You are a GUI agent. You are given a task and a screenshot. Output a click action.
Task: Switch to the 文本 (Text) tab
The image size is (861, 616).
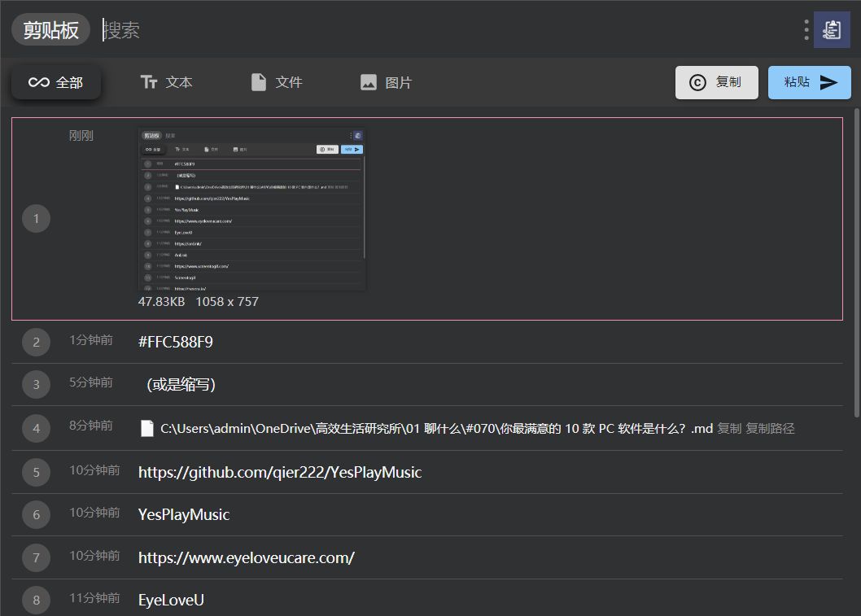click(x=167, y=82)
